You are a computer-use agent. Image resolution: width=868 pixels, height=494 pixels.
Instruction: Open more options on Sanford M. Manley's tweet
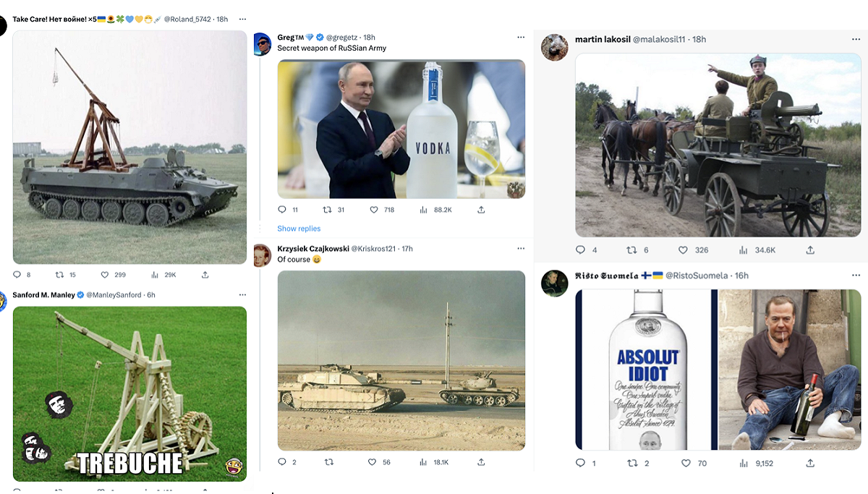click(242, 295)
